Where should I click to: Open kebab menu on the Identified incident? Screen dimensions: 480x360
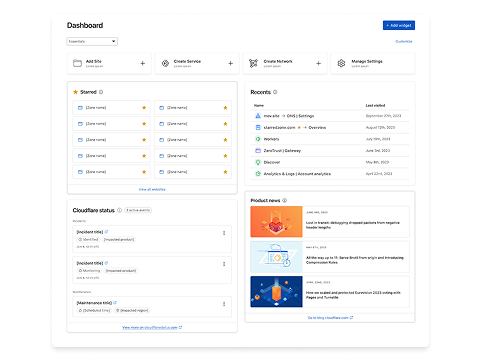click(224, 233)
